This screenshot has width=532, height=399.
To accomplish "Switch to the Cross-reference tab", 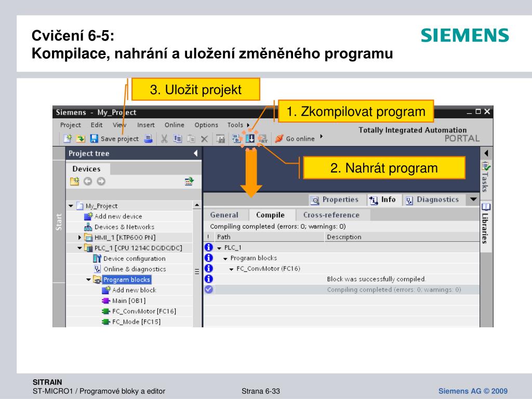I will (331, 215).
